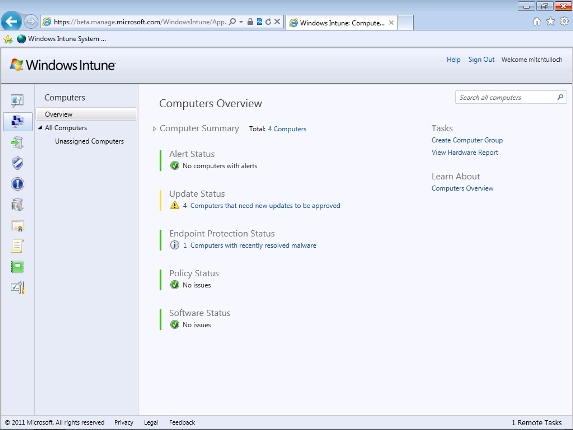Open the Windows Intune System favorite bookmark
The image size is (573, 430).
62,39
